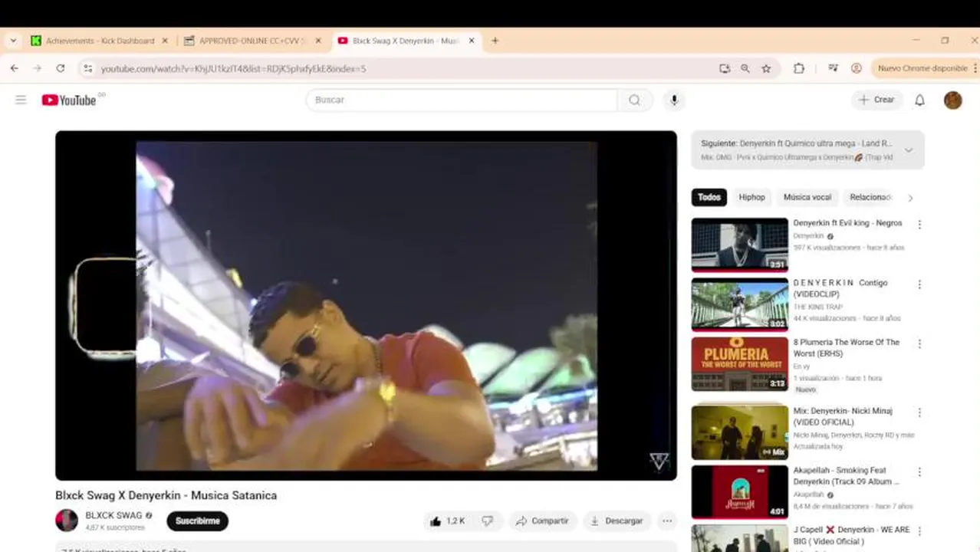Select the Hiphop filter chip

tap(751, 197)
